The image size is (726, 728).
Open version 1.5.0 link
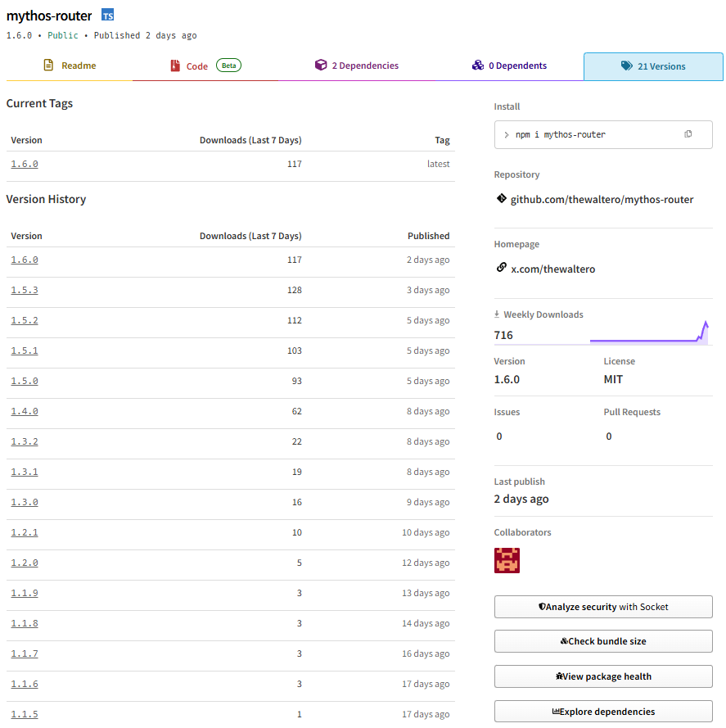coord(25,381)
